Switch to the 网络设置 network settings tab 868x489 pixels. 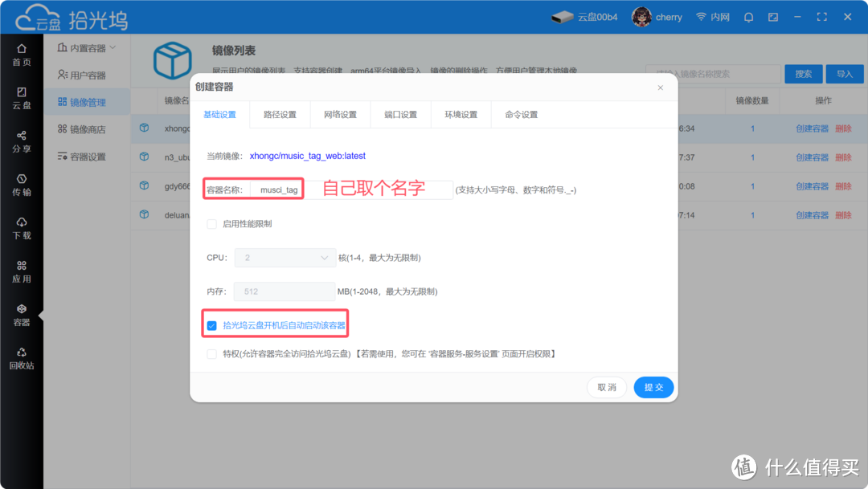339,114
